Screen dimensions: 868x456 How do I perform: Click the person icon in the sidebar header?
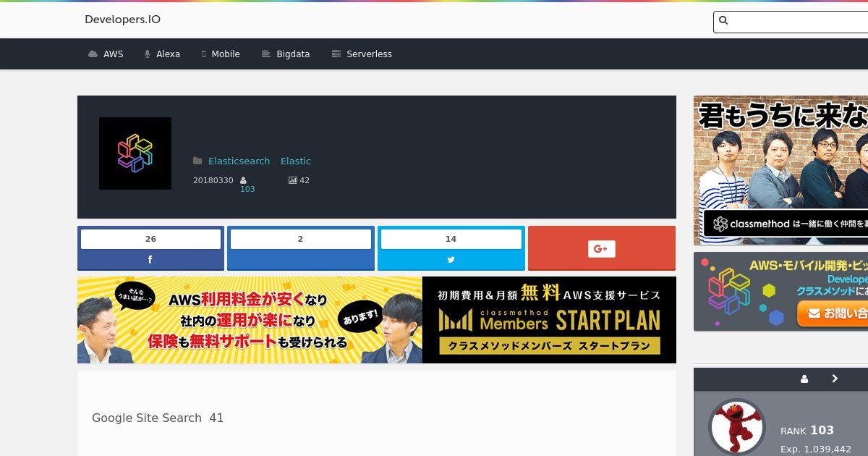(804, 379)
